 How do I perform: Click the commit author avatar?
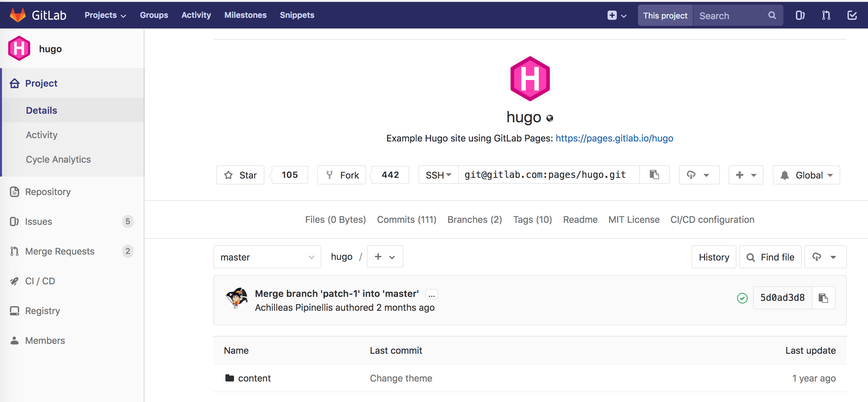point(237,298)
